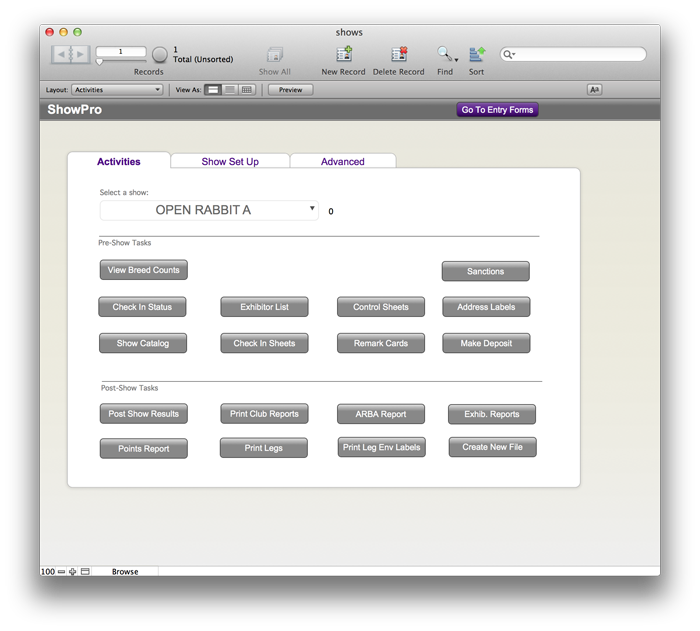700x631 pixels.
Task: Click the Preview button
Action: coord(290,90)
